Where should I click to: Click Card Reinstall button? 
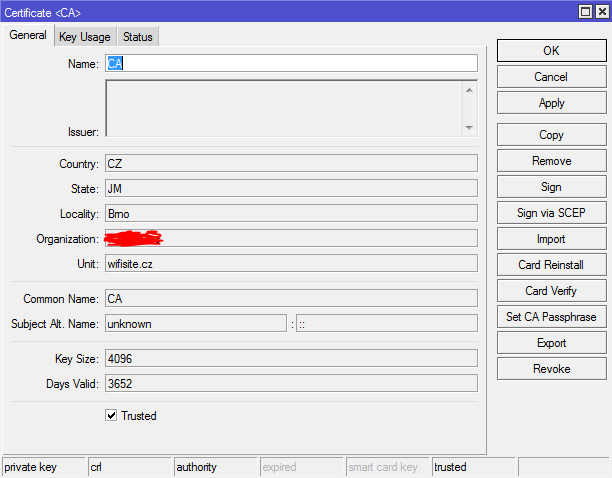click(551, 265)
